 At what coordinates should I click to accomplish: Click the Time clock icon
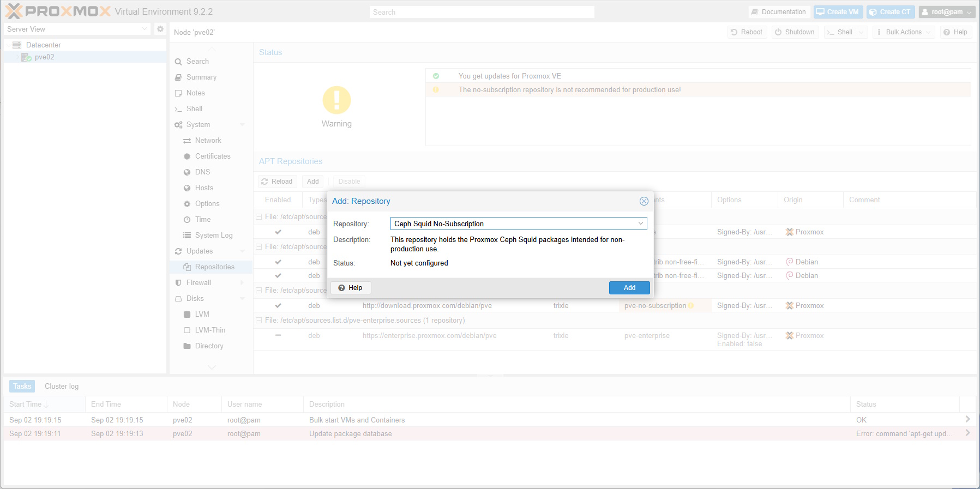click(187, 220)
